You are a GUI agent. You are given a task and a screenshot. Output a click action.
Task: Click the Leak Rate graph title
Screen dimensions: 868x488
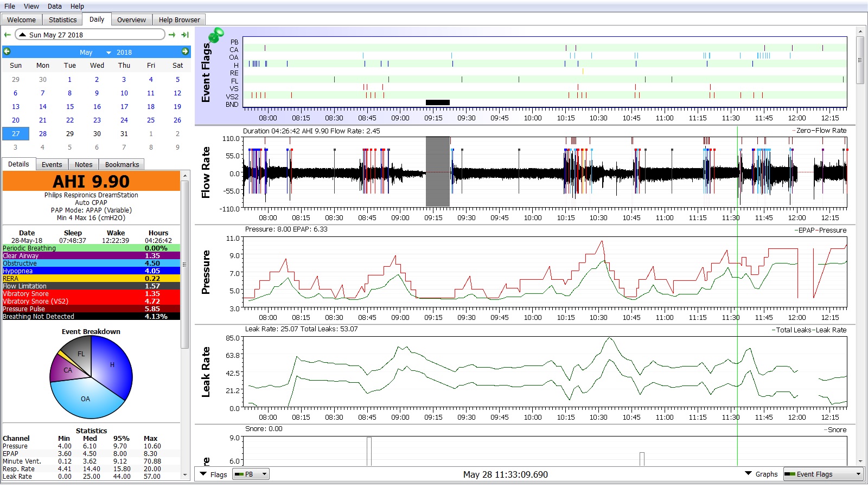(x=206, y=372)
